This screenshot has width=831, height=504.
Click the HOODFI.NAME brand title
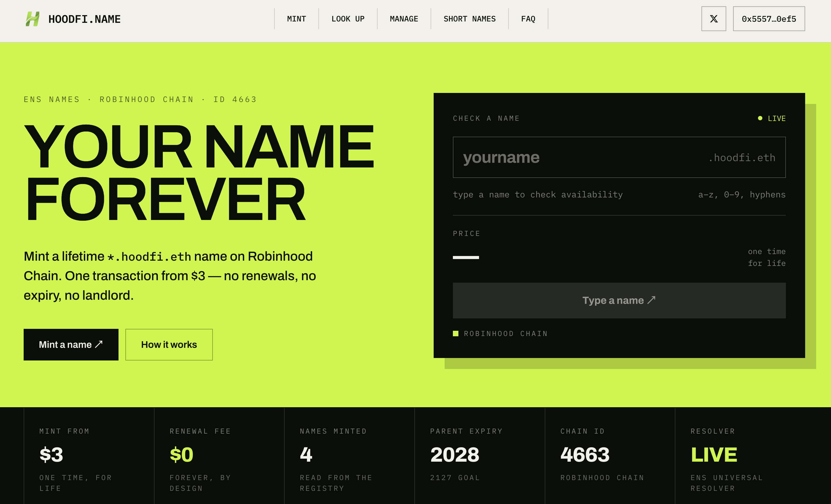(84, 19)
